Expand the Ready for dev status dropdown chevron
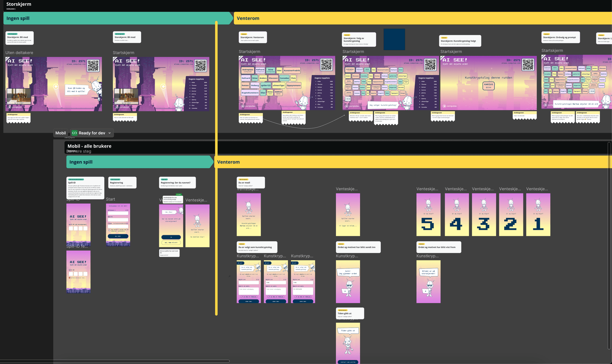Image resolution: width=612 pixels, height=364 pixels. coord(110,133)
